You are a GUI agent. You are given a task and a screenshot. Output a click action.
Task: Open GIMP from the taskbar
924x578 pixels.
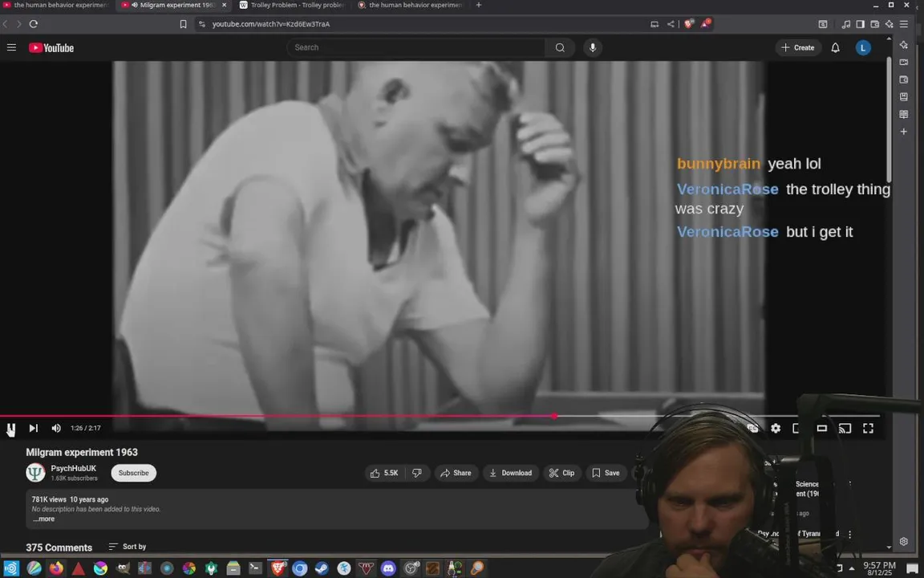(x=123, y=568)
